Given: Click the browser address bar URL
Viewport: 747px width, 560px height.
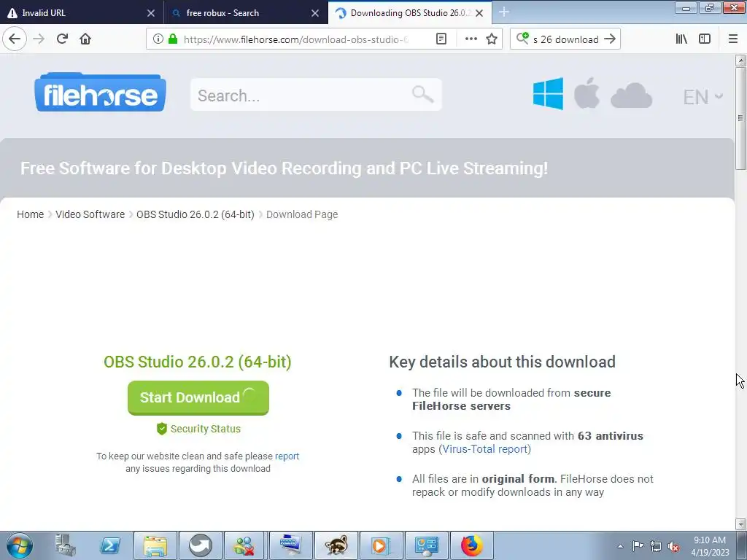Looking at the screenshot, I should click(x=296, y=39).
